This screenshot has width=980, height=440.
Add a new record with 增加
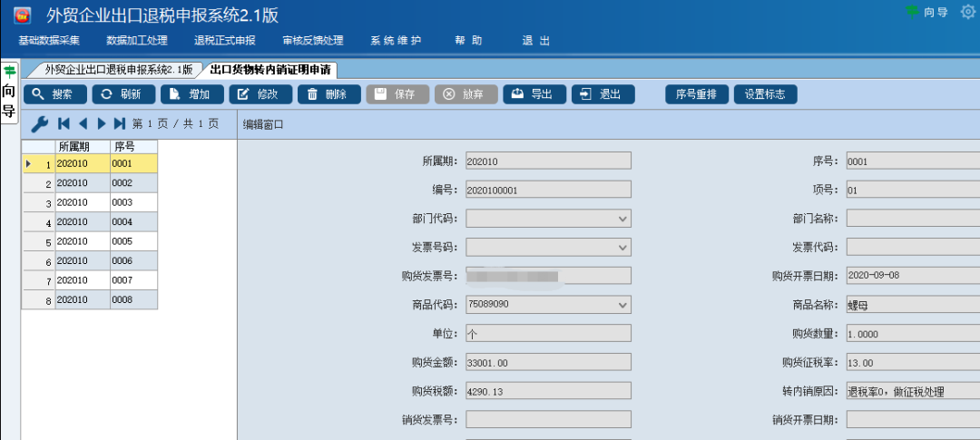pyautogui.click(x=191, y=94)
